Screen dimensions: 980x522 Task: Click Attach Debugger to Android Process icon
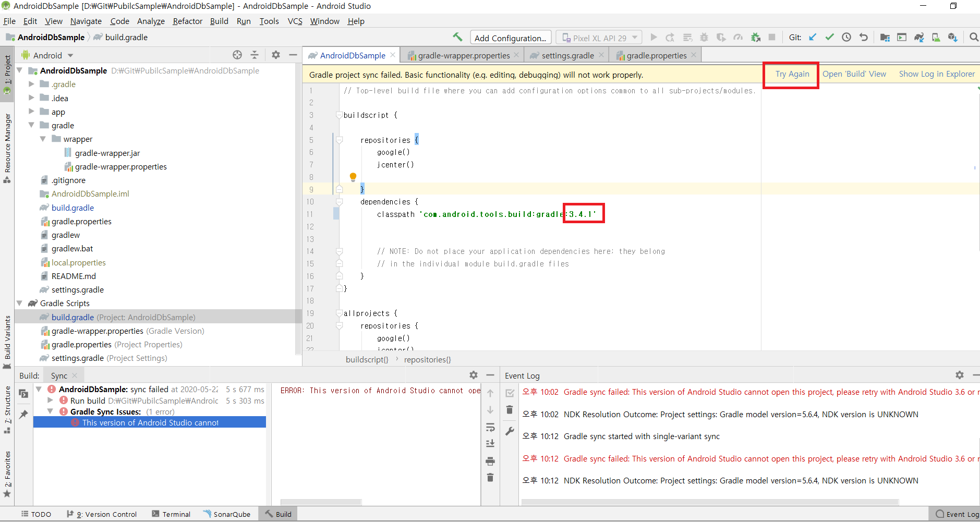click(x=755, y=37)
